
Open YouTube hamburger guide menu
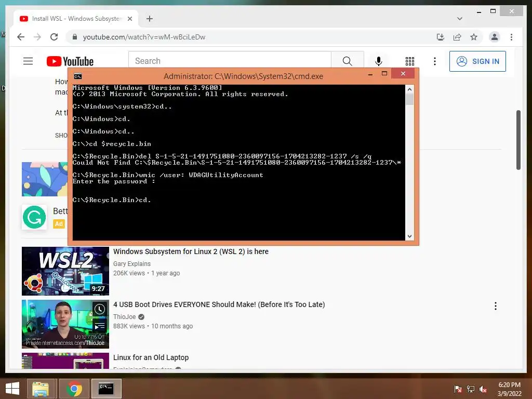[x=28, y=61]
